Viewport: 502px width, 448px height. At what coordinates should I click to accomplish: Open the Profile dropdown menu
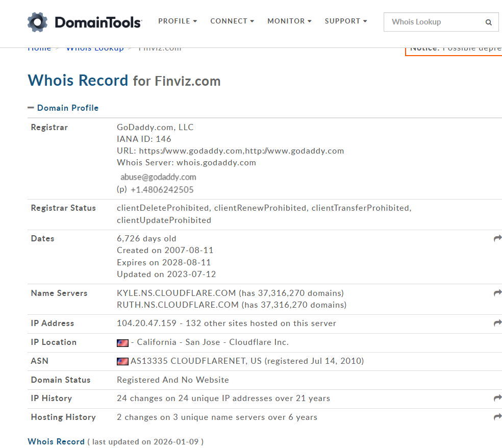coord(177,21)
